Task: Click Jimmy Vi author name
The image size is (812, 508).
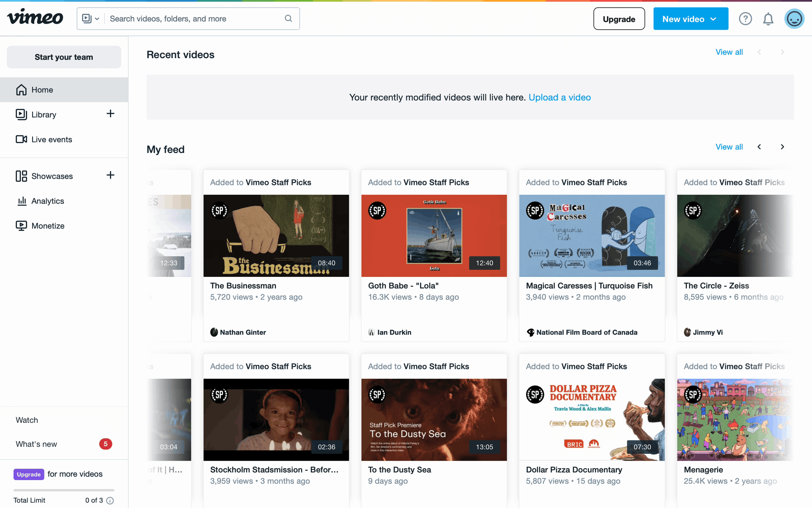Action: [708, 332]
